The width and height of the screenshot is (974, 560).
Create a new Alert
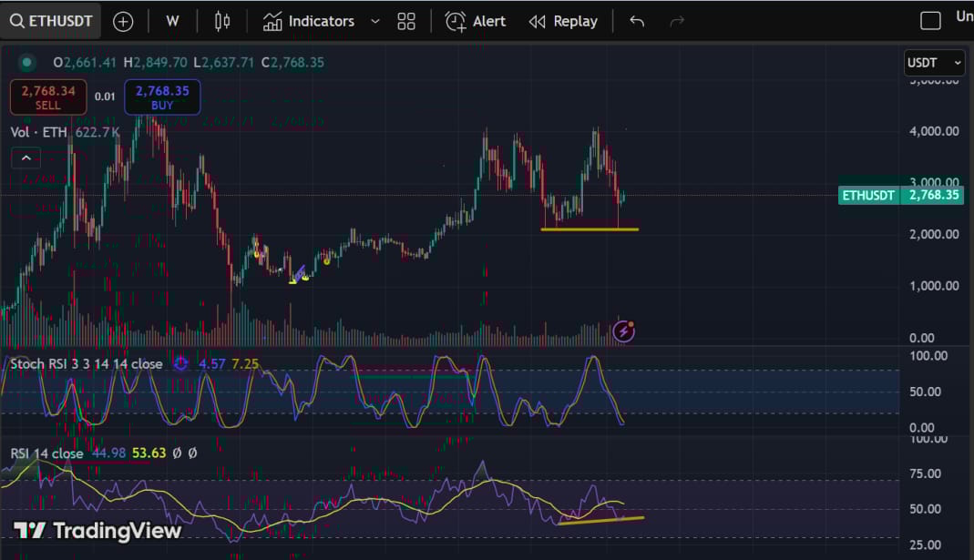(476, 22)
